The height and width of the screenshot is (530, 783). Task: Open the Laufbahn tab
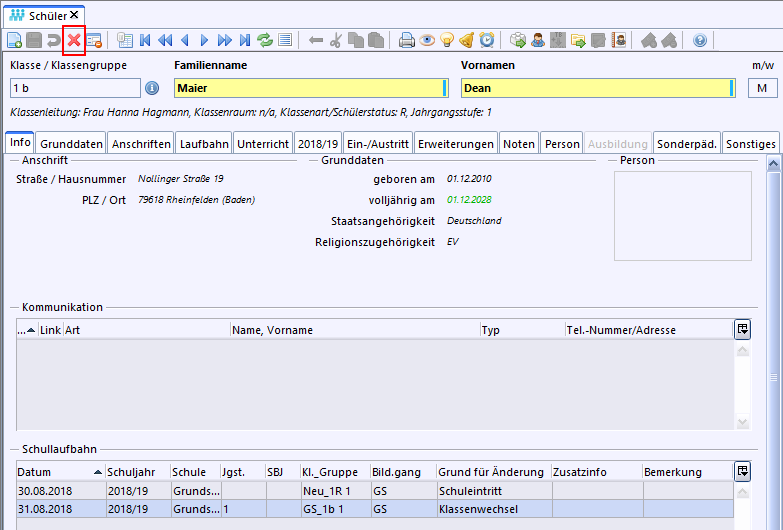204,144
